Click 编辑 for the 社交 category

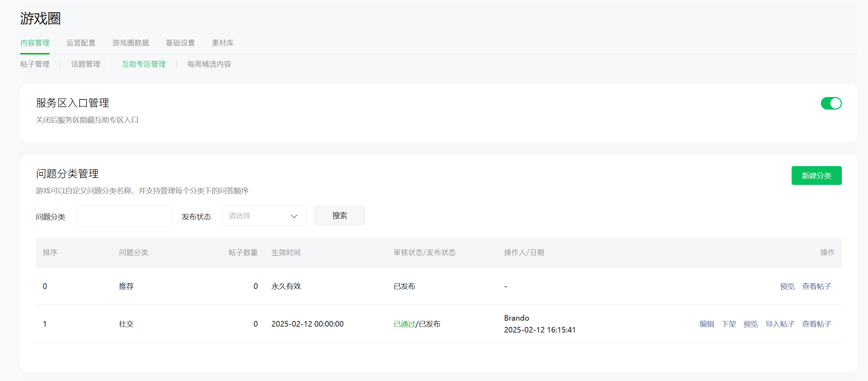[x=706, y=324]
